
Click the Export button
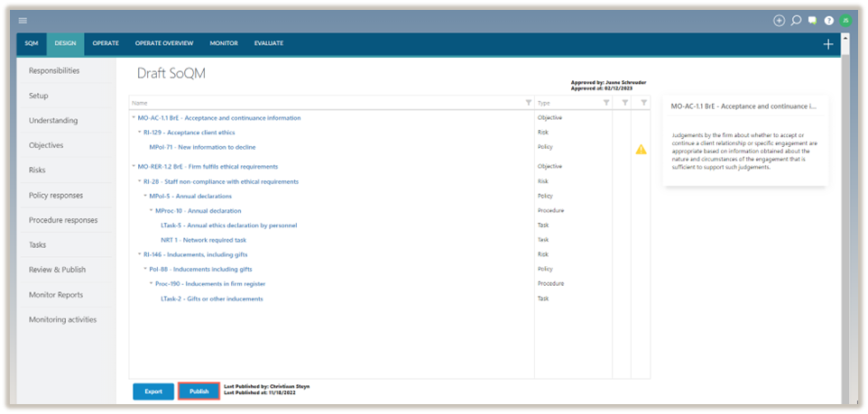point(153,391)
